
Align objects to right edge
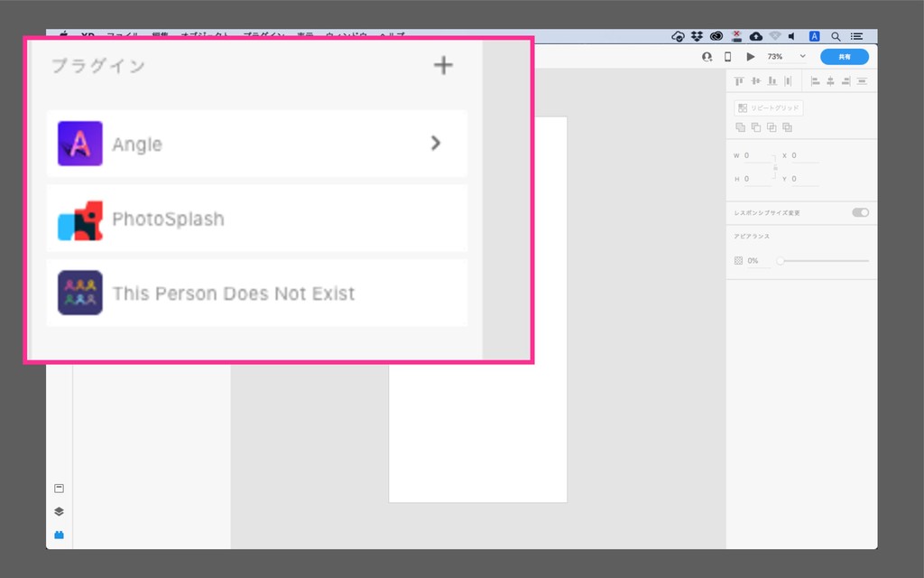(x=845, y=80)
